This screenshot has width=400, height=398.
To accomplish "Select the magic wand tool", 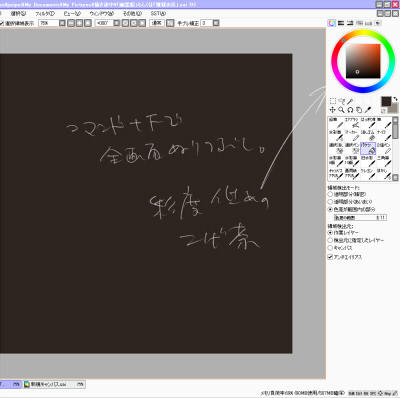I will pyautogui.click(x=350, y=101).
